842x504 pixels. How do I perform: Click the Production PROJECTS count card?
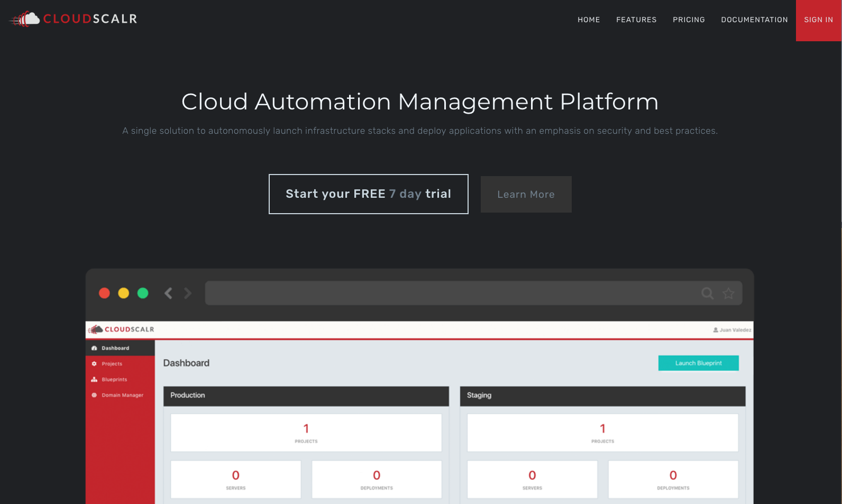pos(306,433)
